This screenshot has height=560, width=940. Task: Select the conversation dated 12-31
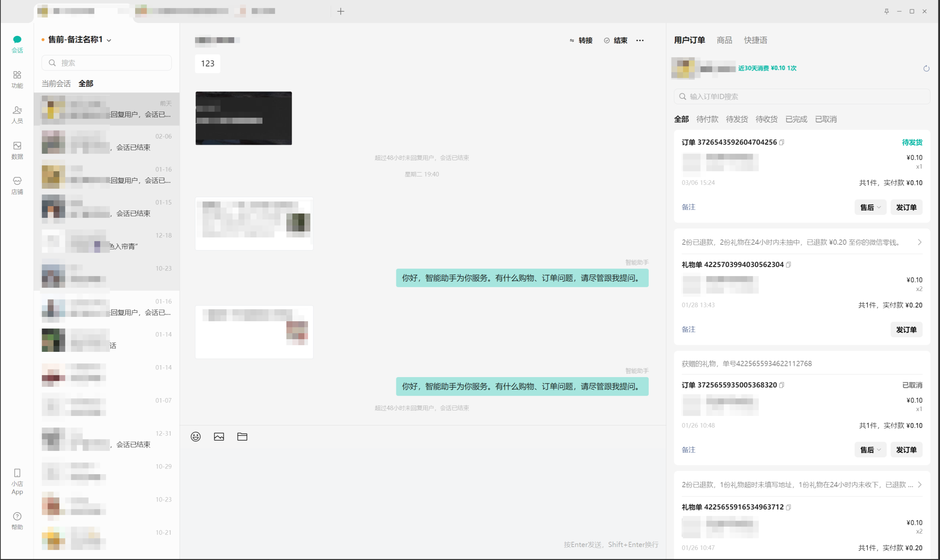pyautogui.click(x=106, y=439)
